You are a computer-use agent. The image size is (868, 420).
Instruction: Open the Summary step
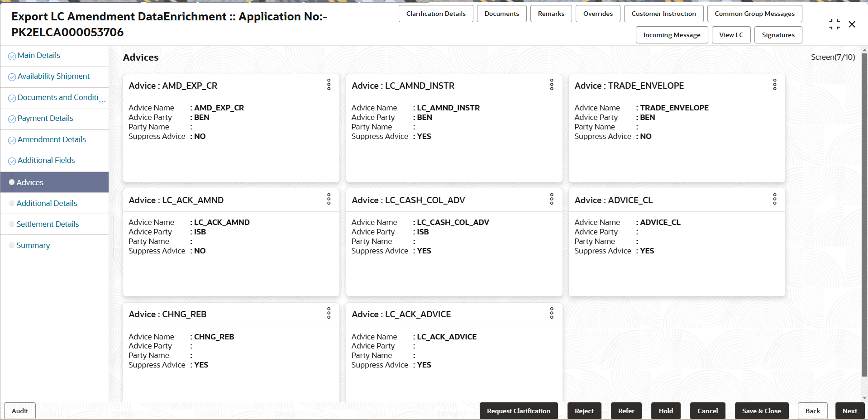[33, 245]
